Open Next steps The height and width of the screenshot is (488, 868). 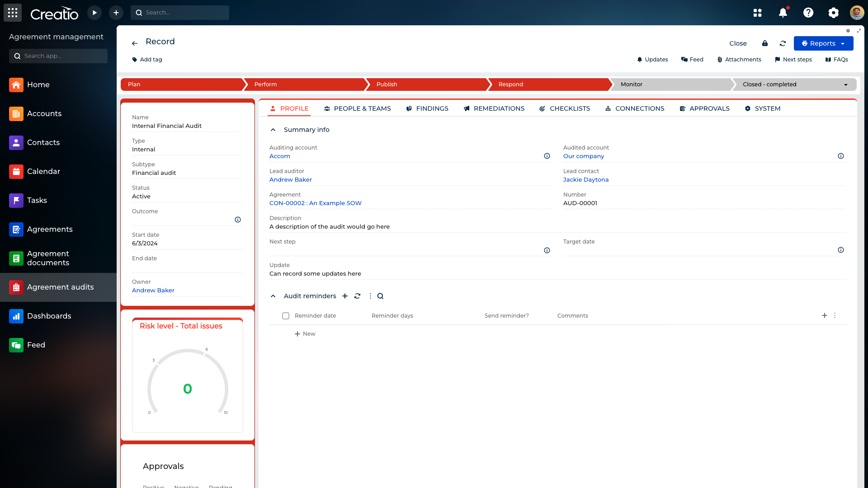(x=793, y=60)
